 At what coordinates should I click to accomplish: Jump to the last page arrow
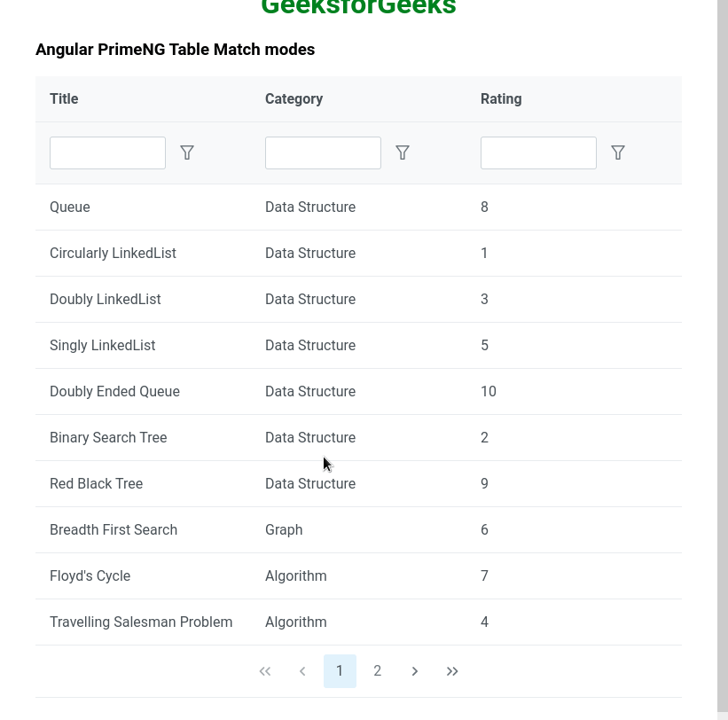pyautogui.click(x=452, y=671)
